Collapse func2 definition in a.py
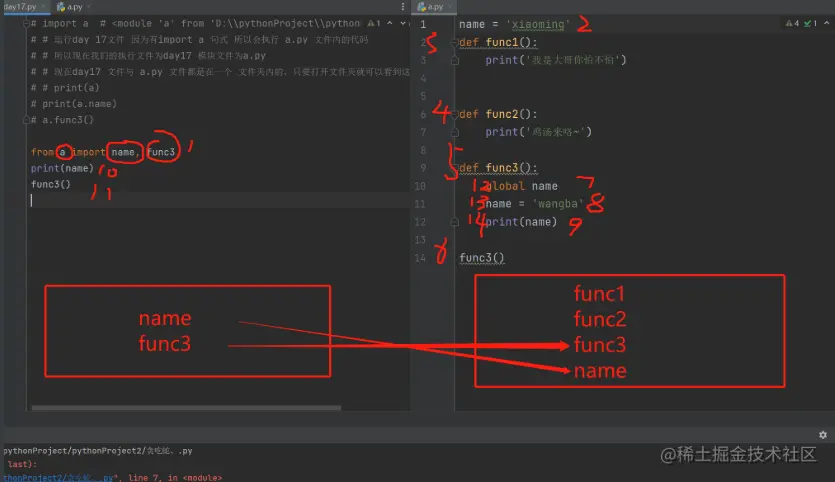This screenshot has height=482, width=835. pos(455,114)
